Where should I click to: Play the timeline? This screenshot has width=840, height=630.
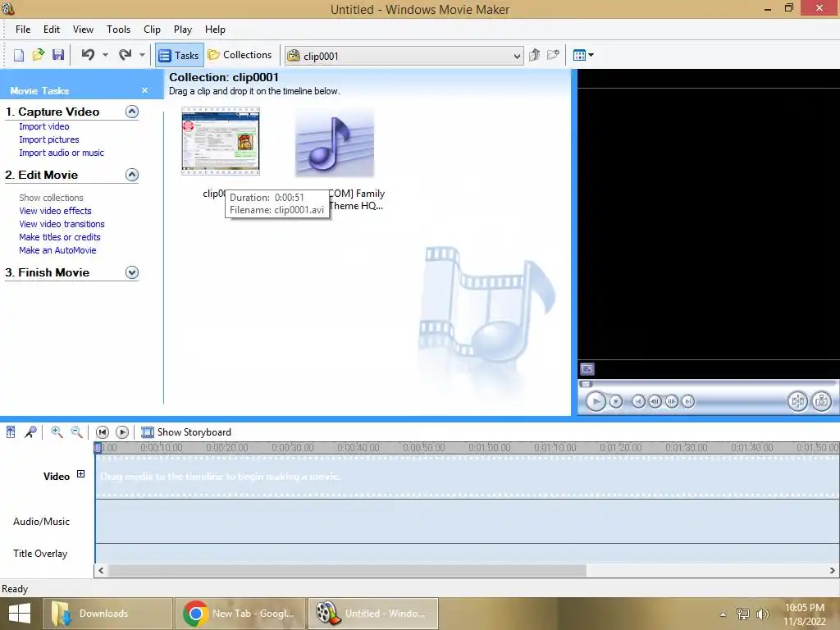(122, 431)
